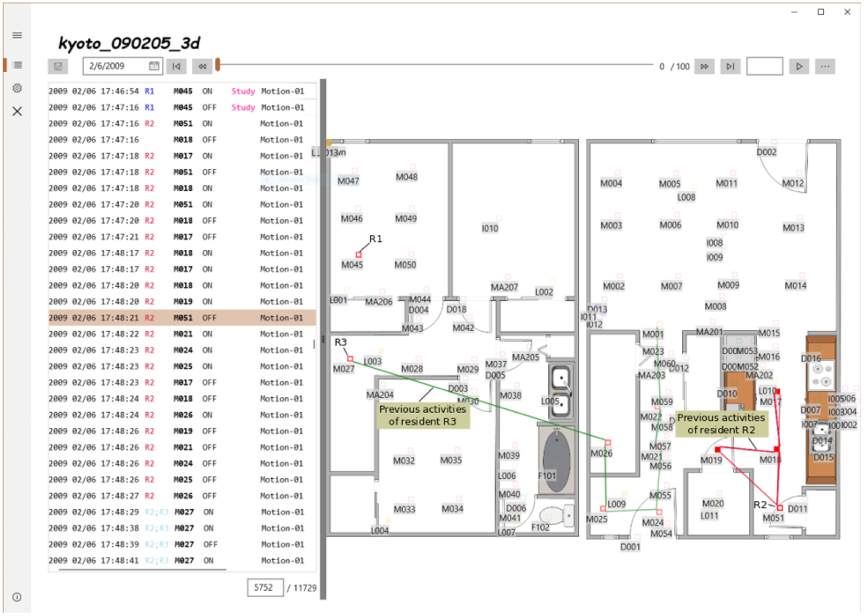
Task: Select highlighted row 17:48:21 M051 OFF
Action: pyautogui.click(x=182, y=318)
